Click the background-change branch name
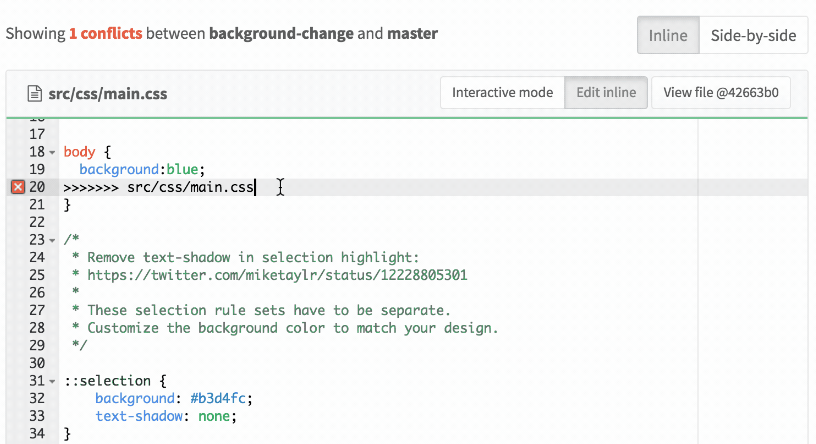816x444 pixels. (281, 34)
